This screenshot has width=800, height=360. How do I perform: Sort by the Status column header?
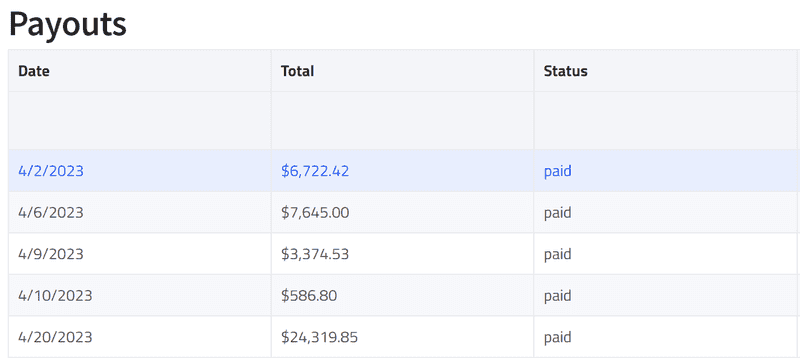pyautogui.click(x=665, y=71)
